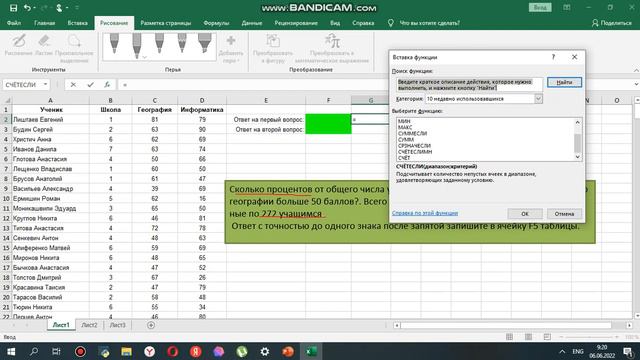Select the МАКС entry in function list
The width and height of the screenshot is (640, 360).
[405, 127]
